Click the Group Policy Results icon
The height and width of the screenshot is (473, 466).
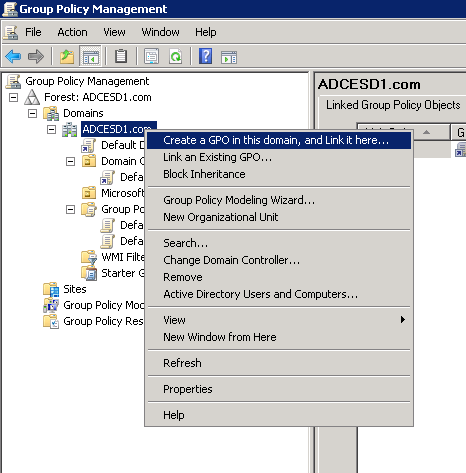point(51,321)
